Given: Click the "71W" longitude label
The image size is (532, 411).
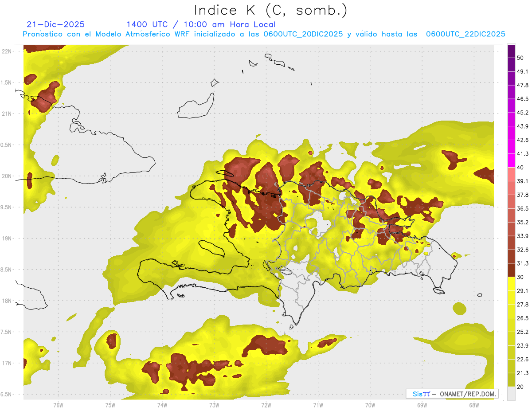Looking at the screenshot, I should (x=318, y=405).
